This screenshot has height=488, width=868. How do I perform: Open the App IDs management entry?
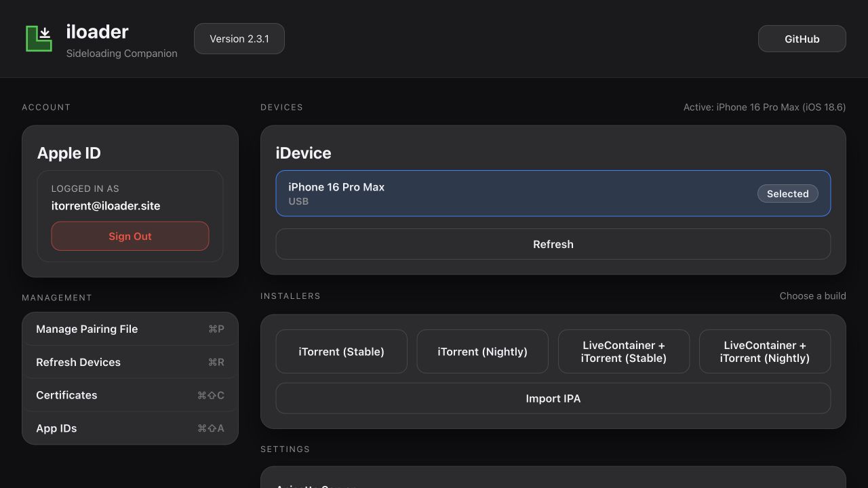click(130, 428)
